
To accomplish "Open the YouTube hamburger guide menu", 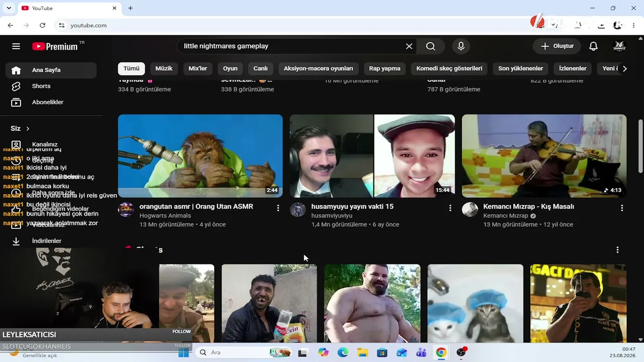I will [16, 46].
